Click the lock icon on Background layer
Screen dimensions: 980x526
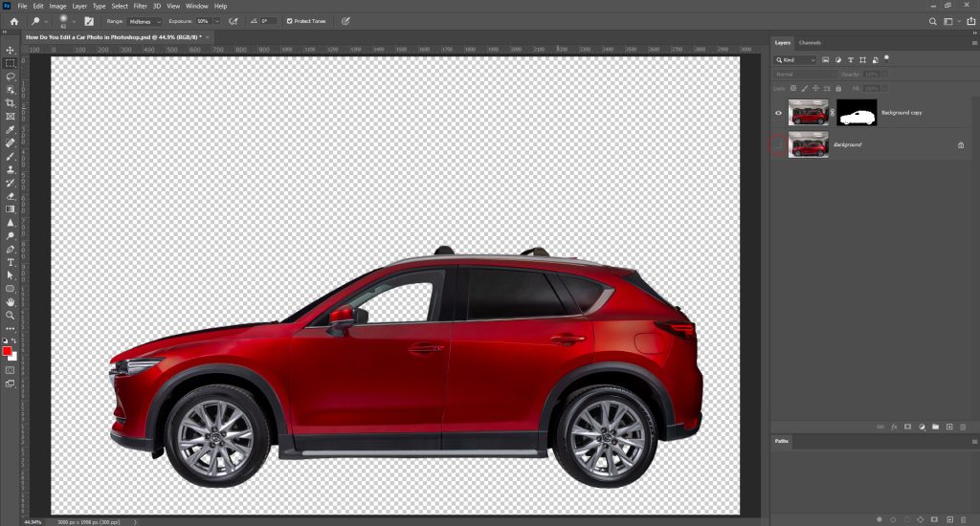[961, 144]
